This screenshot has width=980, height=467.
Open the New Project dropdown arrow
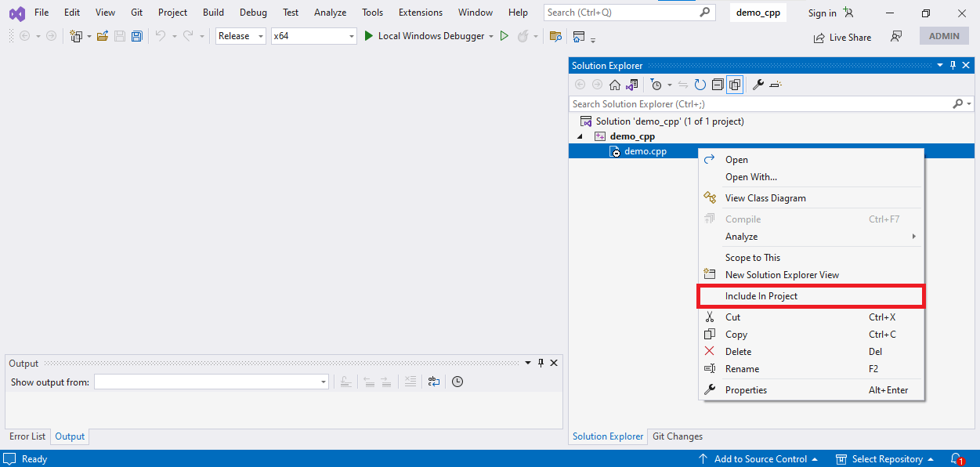tap(89, 36)
